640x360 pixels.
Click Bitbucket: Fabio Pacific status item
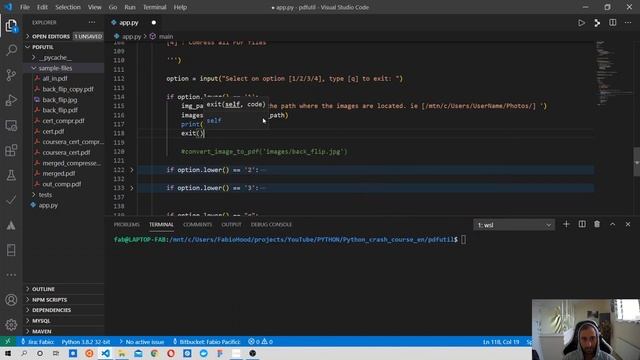(207, 342)
